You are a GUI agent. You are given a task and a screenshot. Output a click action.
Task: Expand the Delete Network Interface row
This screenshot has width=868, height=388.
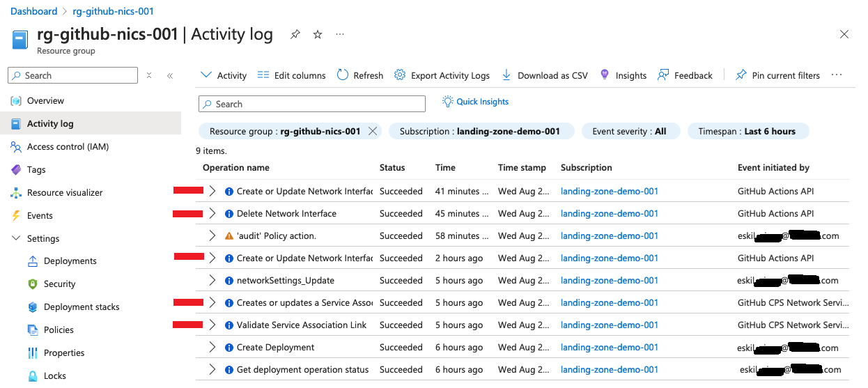click(212, 214)
